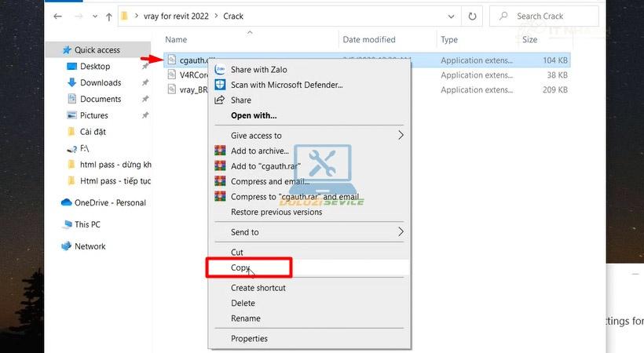Expand the Send to submenu arrow
Screen dimensions: 644x353
tap(401, 232)
